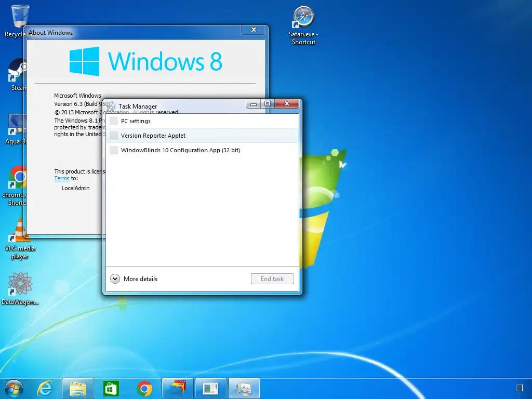Click the Chrome icon in the taskbar
This screenshot has height=399, width=532.
[144, 389]
